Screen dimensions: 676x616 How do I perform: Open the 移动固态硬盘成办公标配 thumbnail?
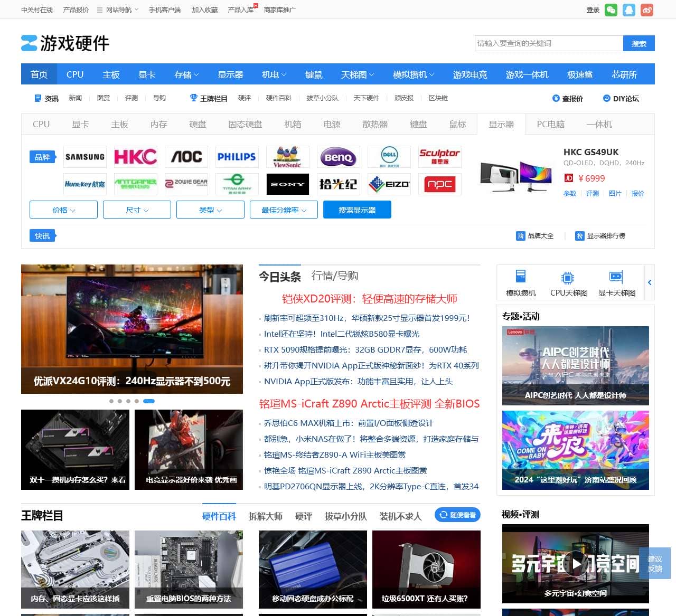coord(313,570)
